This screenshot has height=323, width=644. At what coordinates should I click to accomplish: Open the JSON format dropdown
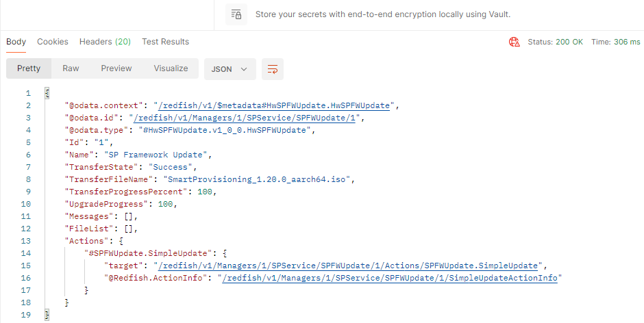point(230,69)
